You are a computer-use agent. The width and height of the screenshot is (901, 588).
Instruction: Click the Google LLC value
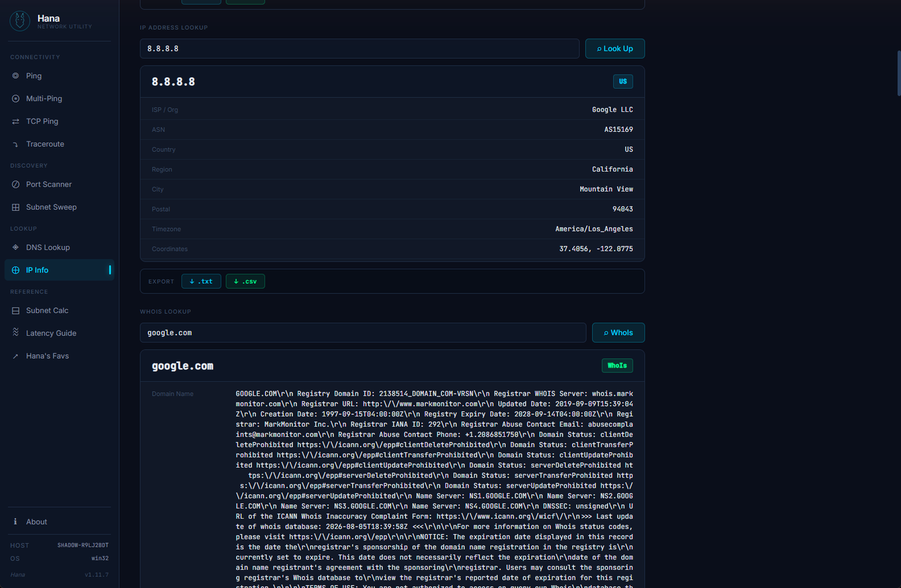point(612,110)
